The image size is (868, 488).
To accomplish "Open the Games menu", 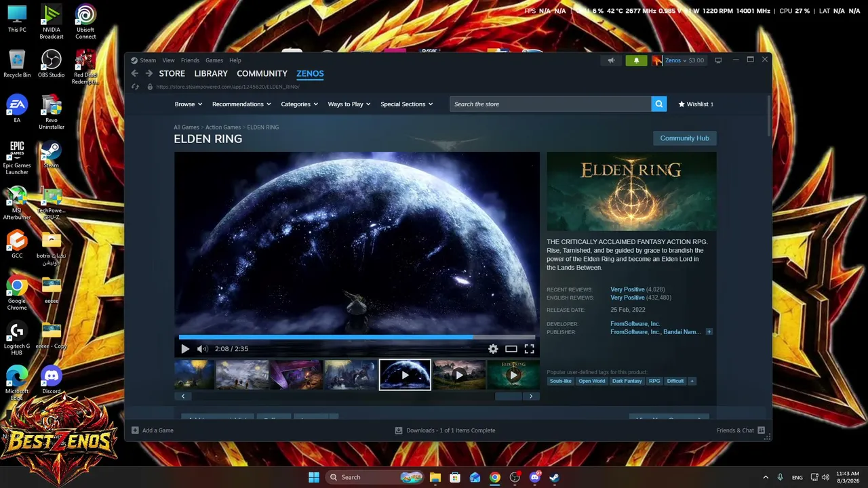I will (x=214, y=60).
